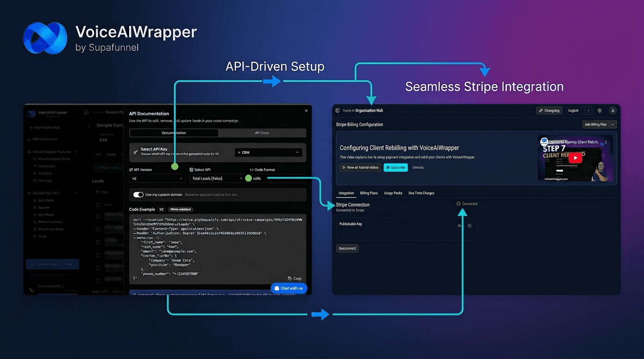Open the CRM API key selector
The width and height of the screenshot is (644, 359).
pyautogui.click(x=268, y=152)
